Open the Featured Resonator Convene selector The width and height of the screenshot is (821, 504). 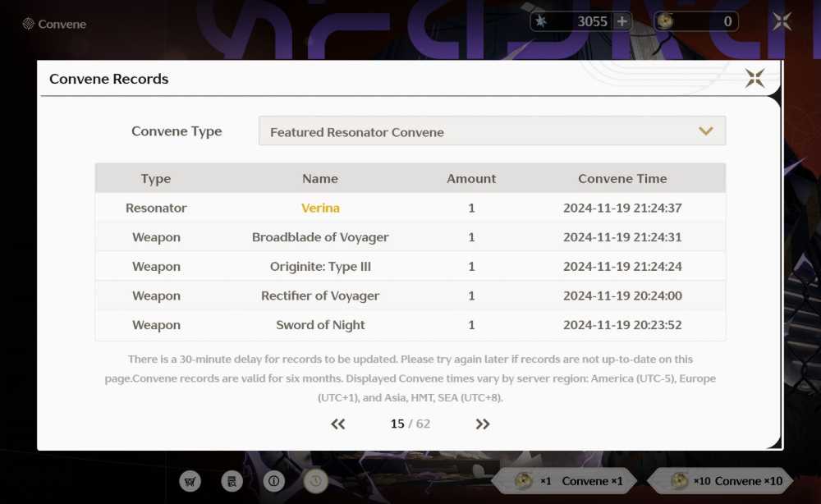click(x=492, y=131)
